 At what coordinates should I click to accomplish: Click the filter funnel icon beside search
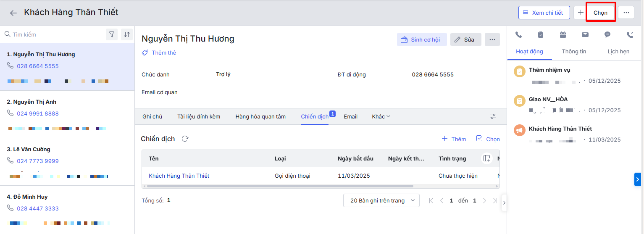(112, 34)
